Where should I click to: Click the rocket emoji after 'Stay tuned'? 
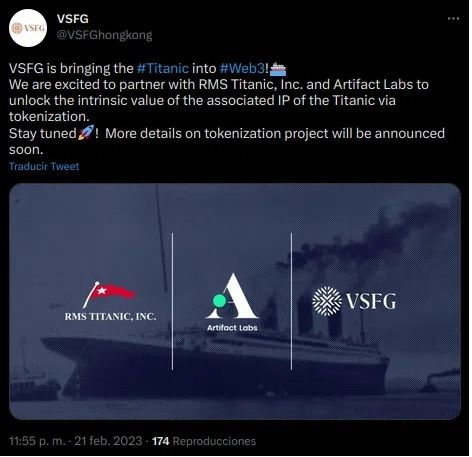pos(86,133)
